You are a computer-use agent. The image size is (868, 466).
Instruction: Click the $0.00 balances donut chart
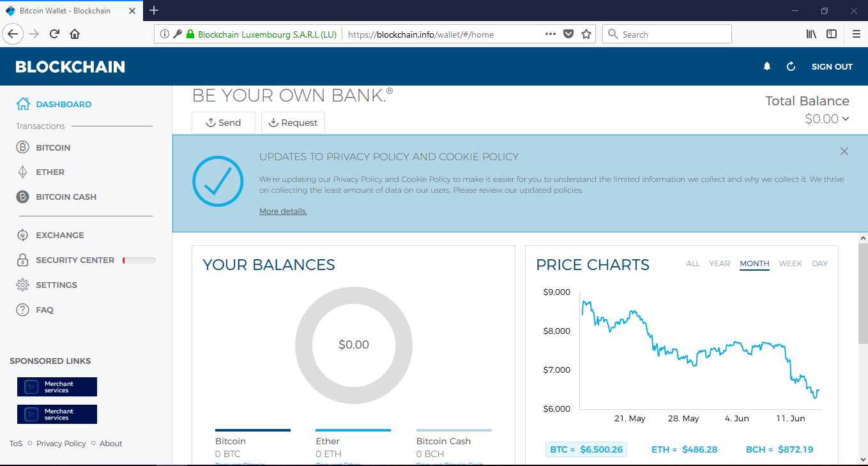pyautogui.click(x=354, y=345)
